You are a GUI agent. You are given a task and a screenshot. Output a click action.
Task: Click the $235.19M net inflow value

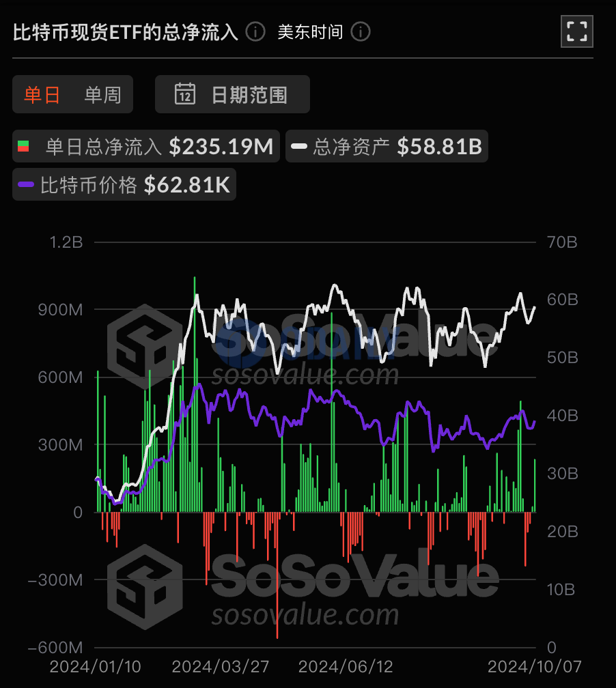click(x=221, y=147)
